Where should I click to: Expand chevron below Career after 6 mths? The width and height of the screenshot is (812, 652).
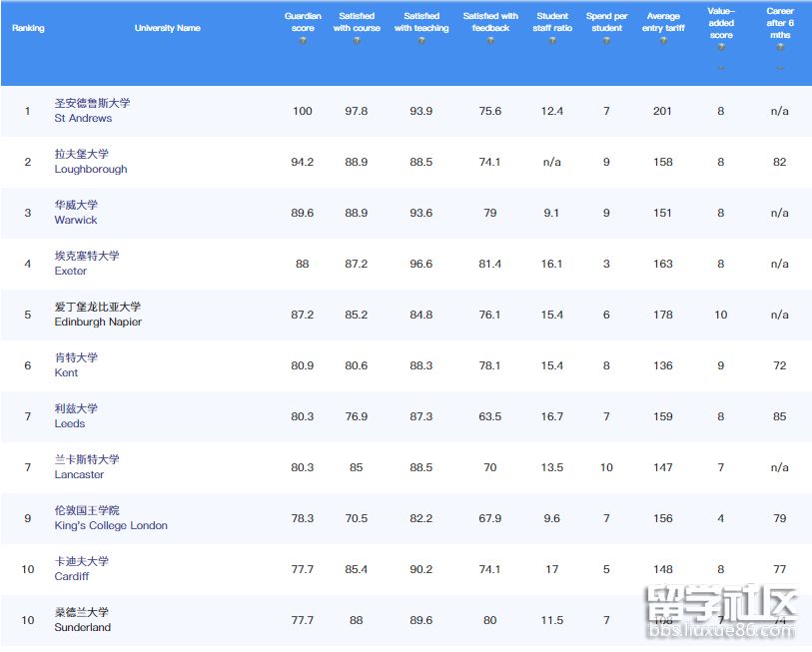pos(780,68)
